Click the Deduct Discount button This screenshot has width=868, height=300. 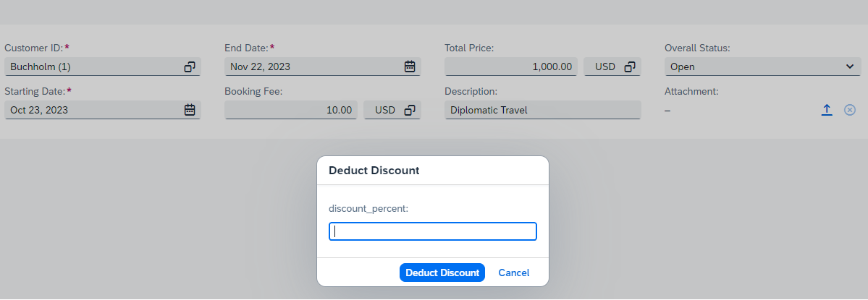pyautogui.click(x=442, y=273)
